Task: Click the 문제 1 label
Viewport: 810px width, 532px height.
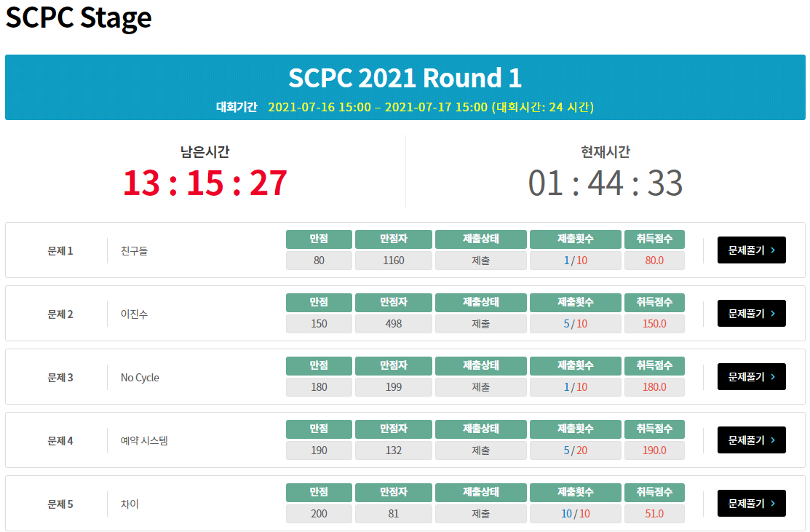Action: pos(60,251)
